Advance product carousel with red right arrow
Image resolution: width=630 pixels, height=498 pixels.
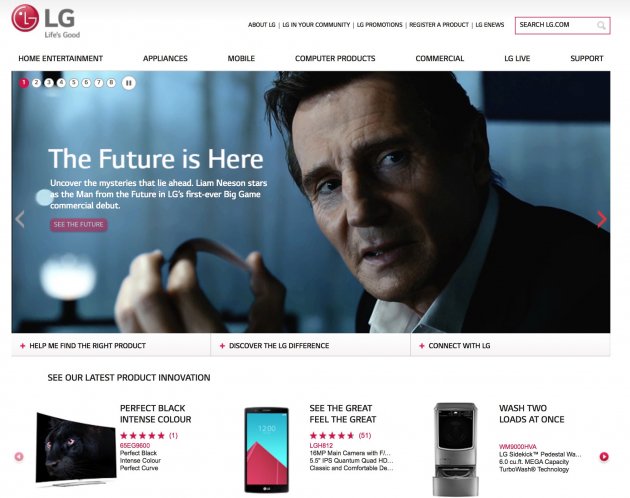point(604,457)
